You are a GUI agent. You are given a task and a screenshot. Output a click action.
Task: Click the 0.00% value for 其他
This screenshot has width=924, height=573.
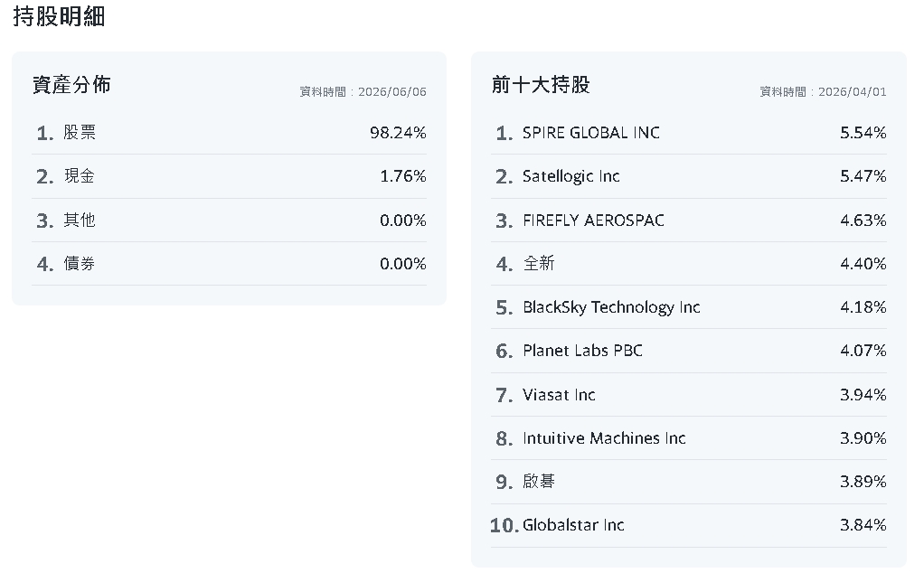coord(403,221)
